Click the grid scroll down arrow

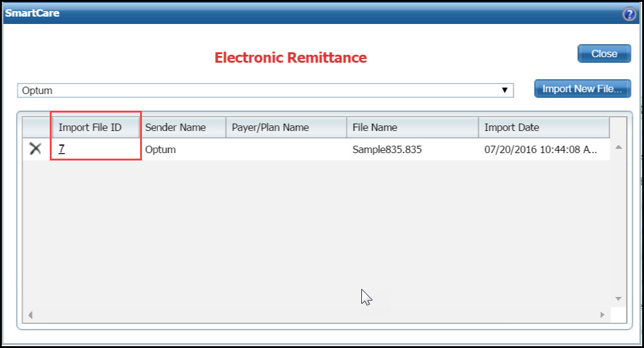[619, 299]
